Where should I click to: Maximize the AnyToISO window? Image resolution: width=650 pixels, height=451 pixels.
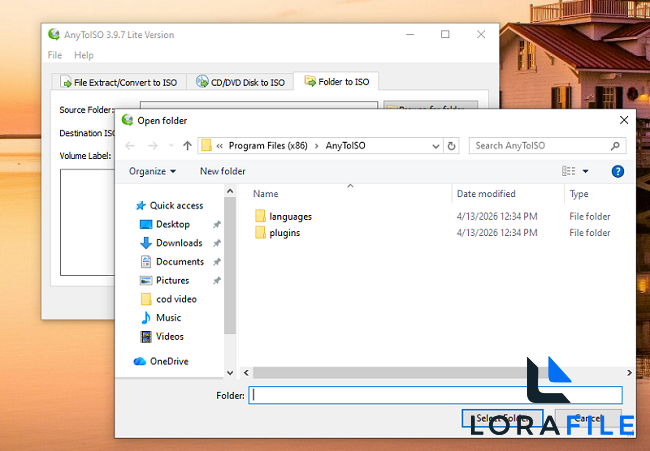[445, 34]
